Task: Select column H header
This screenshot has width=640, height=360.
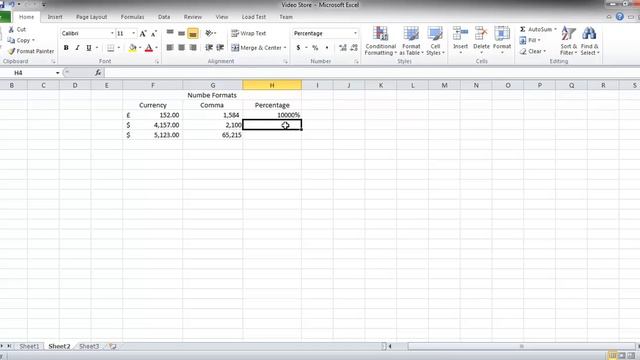Action: 272,85
